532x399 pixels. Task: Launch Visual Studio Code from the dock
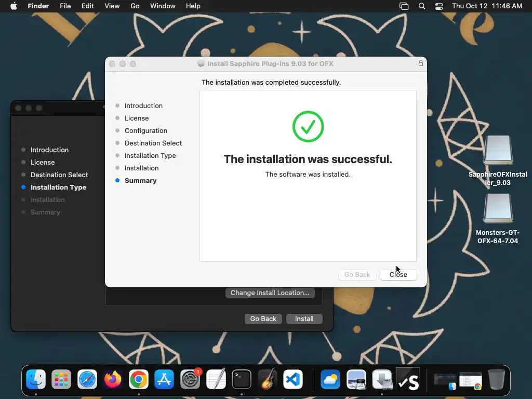(293, 379)
